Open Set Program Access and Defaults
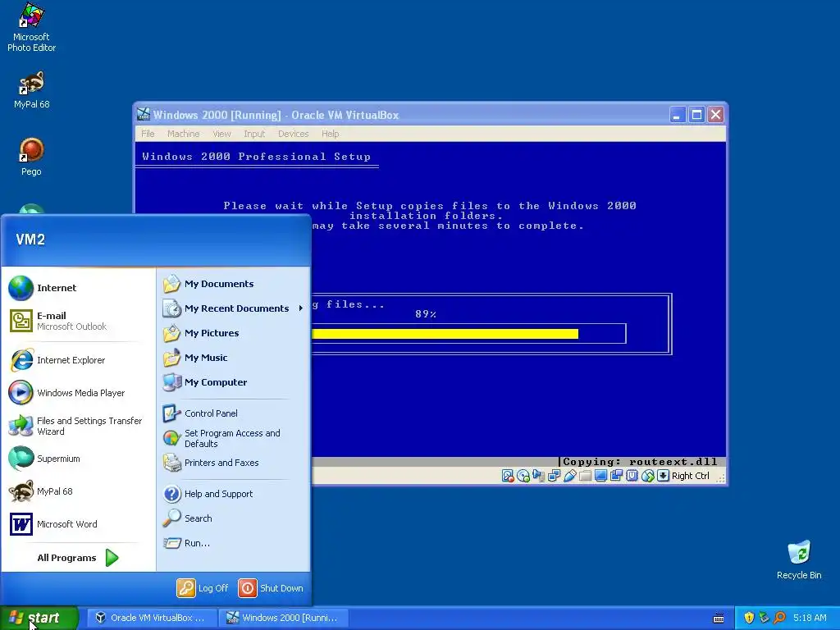840x630 pixels. [234, 438]
